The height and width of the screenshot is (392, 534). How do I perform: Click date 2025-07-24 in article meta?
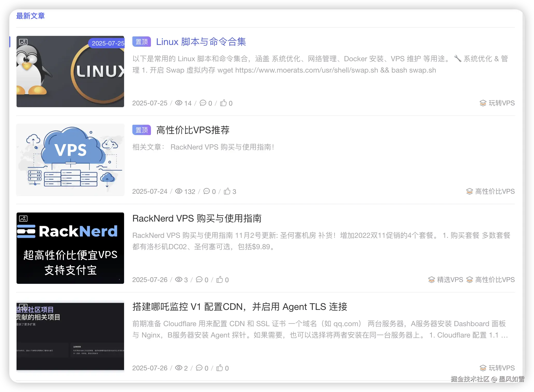point(150,192)
